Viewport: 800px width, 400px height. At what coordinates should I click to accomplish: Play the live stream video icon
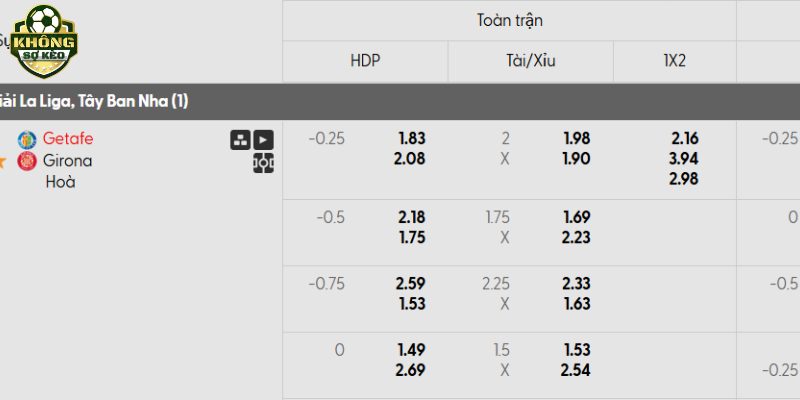coord(263,140)
